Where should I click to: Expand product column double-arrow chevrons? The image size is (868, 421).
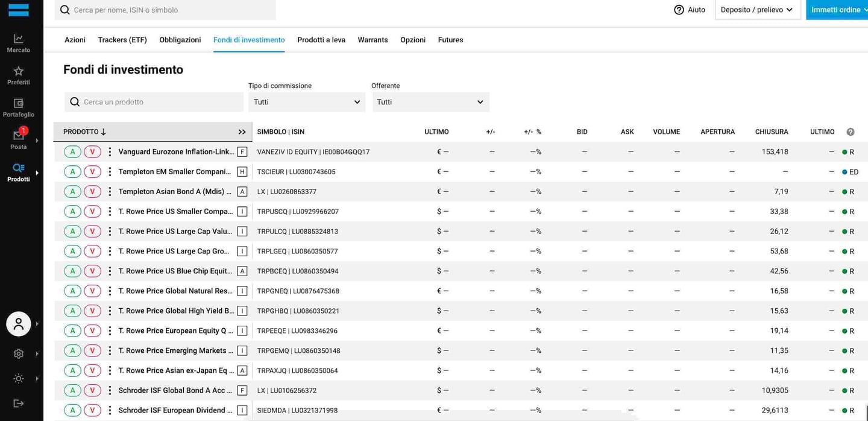click(242, 132)
